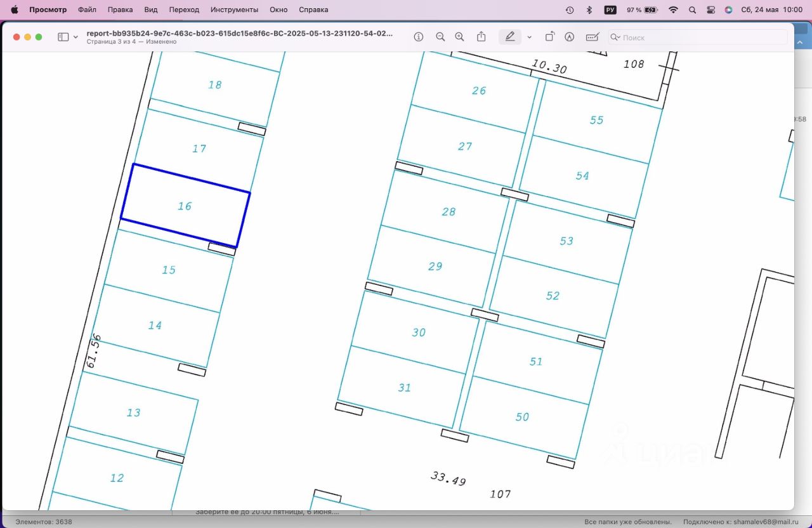
Task: Click the document title report-bb935b24 in the title bar
Action: [240, 33]
